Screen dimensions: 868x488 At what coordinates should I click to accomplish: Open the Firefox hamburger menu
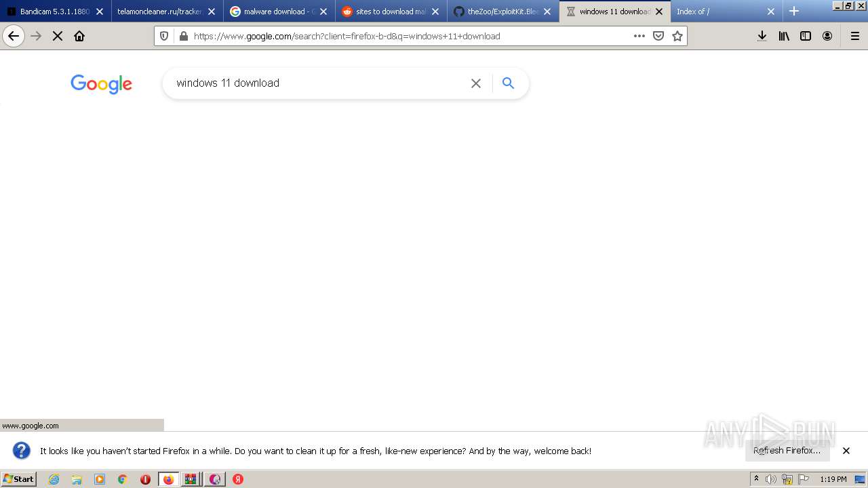(x=855, y=36)
